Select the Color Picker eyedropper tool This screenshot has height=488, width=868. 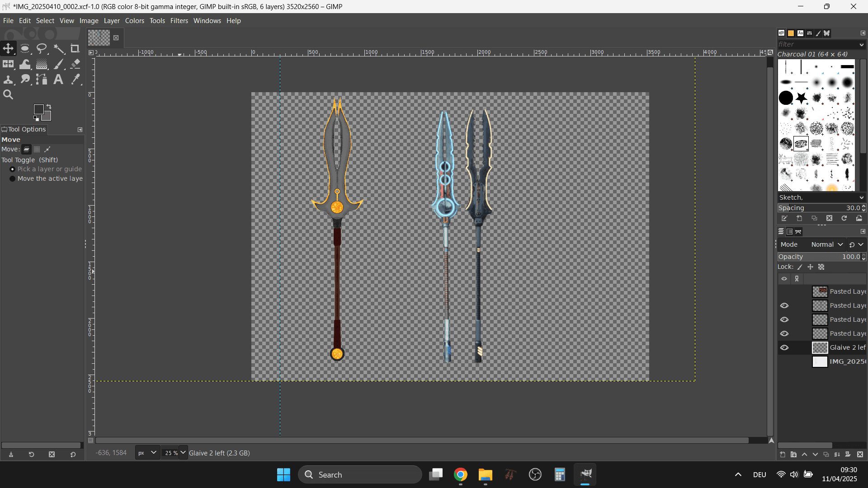coord(75,80)
